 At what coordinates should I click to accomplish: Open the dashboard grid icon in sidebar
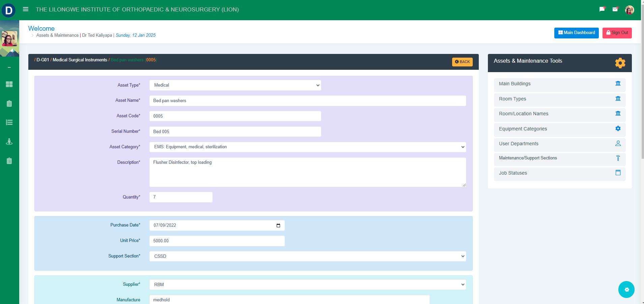pyautogui.click(x=9, y=84)
